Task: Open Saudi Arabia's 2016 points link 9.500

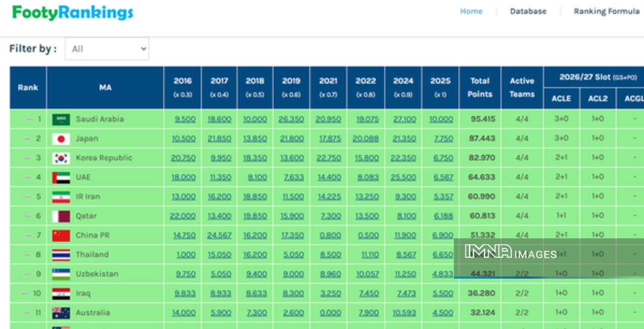Action: pos(185,119)
